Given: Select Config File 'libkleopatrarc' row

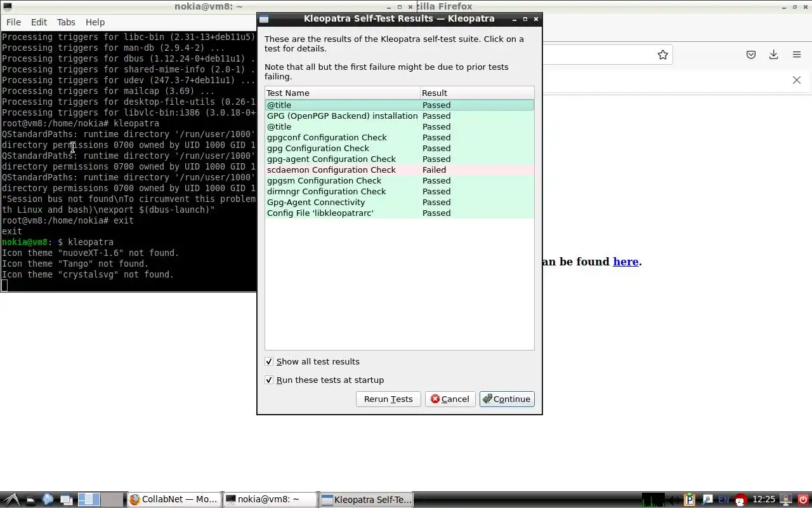Looking at the screenshot, I should pos(400,213).
